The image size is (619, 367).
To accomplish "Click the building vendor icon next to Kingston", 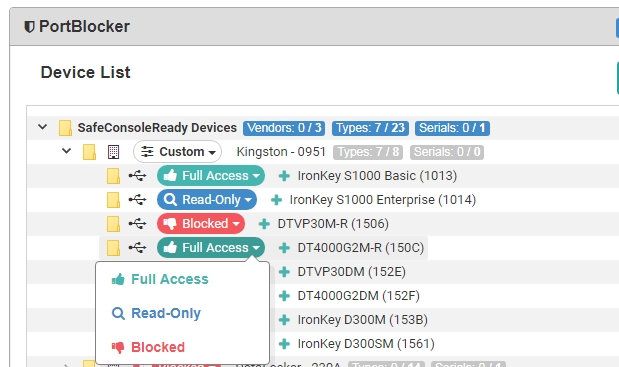I will point(113,152).
